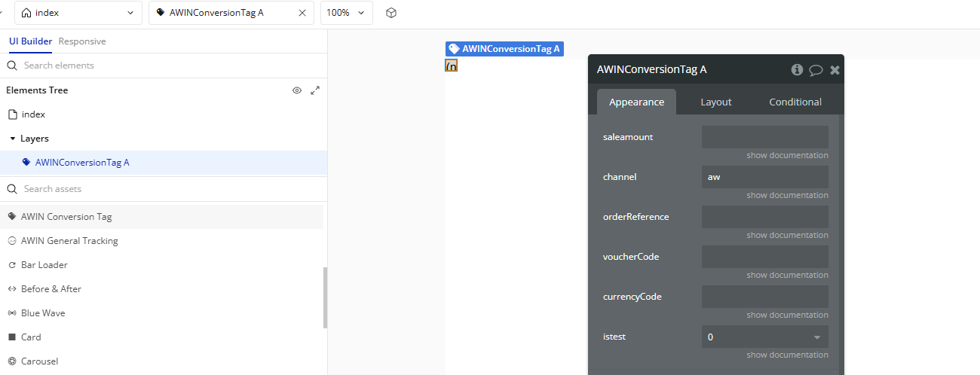This screenshot has width=980, height=375.
Task: Choose the Card asset
Action: 161,337
